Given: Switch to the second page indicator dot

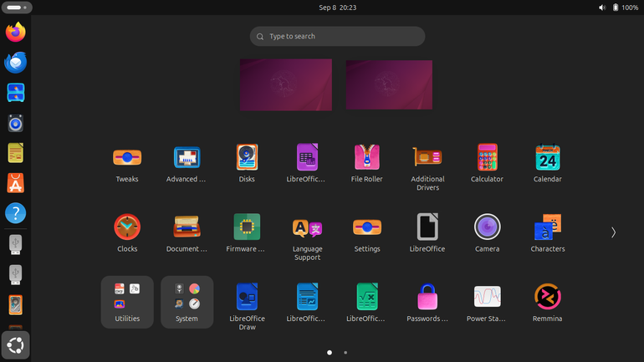Looking at the screenshot, I should 345,353.
